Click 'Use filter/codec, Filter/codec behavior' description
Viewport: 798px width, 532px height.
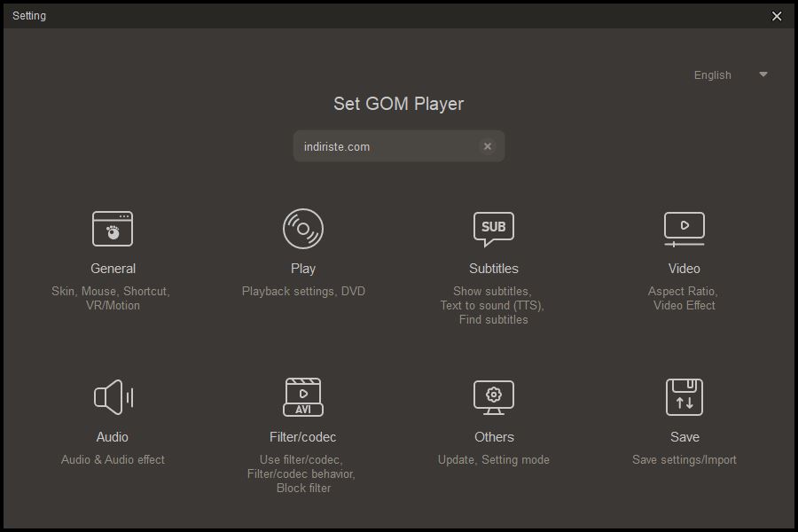point(301,474)
